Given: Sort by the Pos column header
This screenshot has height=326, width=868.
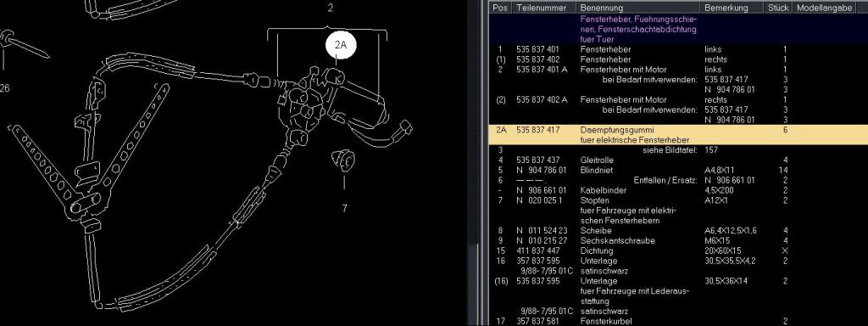Looking at the screenshot, I should tap(500, 8).
